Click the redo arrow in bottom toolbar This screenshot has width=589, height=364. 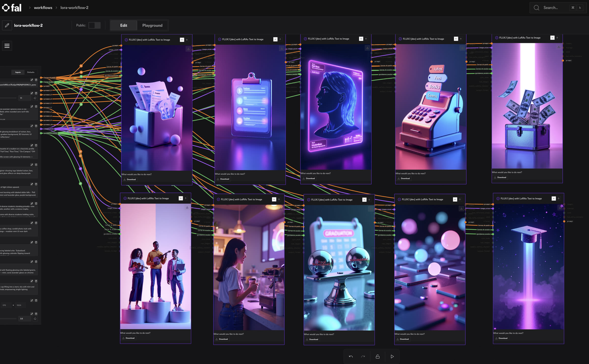pyautogui.click(x=363, y=356)
